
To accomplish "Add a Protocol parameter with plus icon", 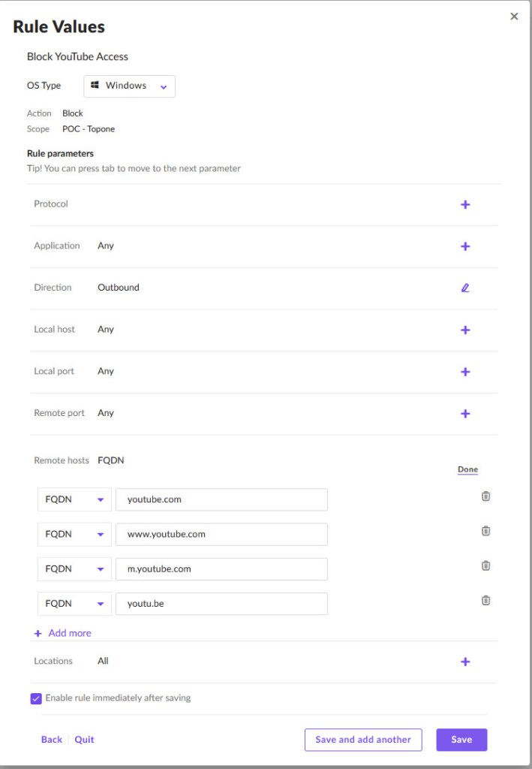I will tap(465, 204).
